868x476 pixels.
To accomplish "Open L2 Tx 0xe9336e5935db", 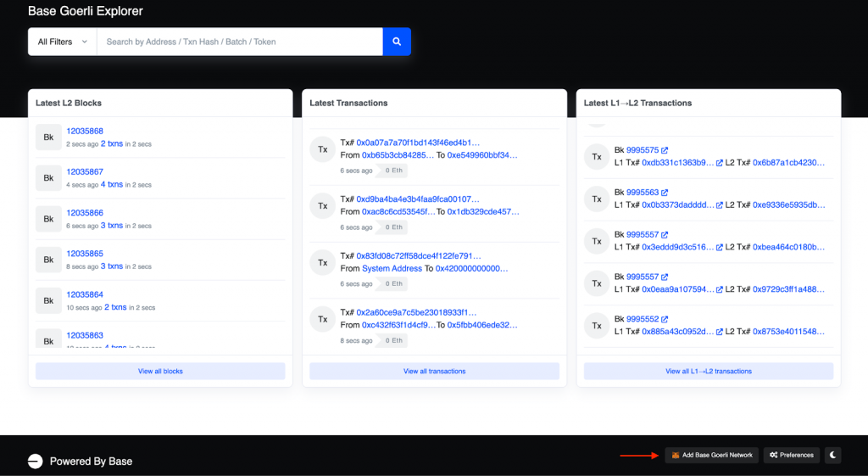I will click(x=789, y=205).
